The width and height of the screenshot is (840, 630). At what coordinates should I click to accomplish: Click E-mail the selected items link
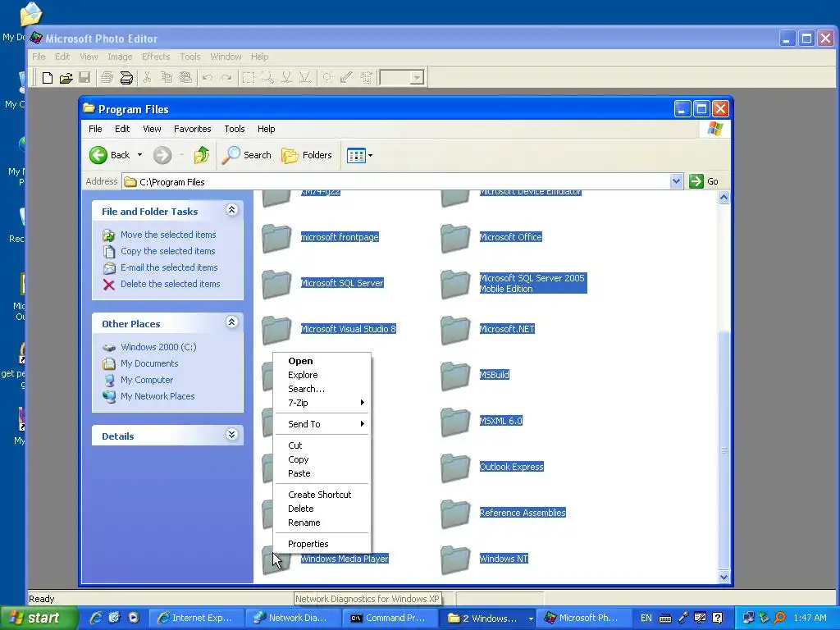coord(169,268)
